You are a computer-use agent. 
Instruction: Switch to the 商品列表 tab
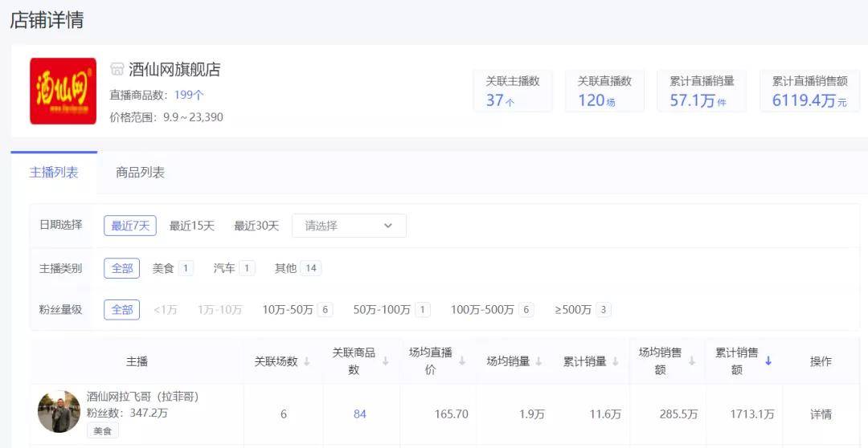tap(140, 172)
